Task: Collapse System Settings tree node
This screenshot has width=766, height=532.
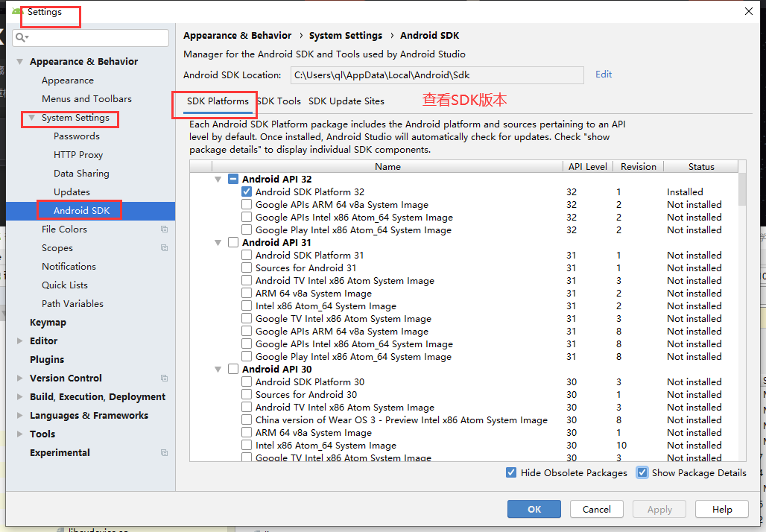Action: pos(32,118)
